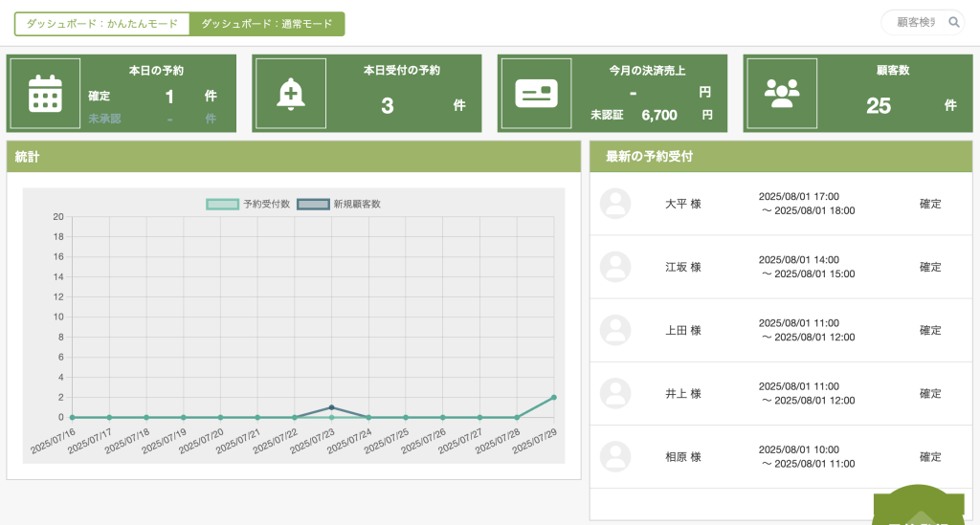Click the people icon in 顧客数
This screenshot has height=525, width=980.
pos(782,94)
